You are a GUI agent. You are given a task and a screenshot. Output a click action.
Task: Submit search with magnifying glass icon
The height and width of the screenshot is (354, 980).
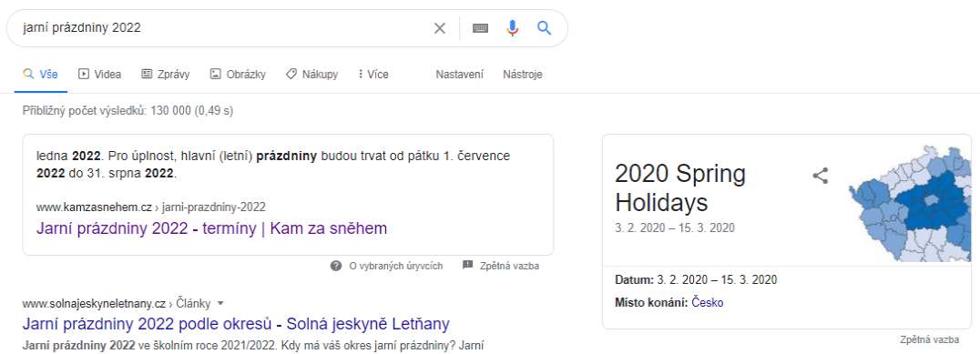[545, 28]
